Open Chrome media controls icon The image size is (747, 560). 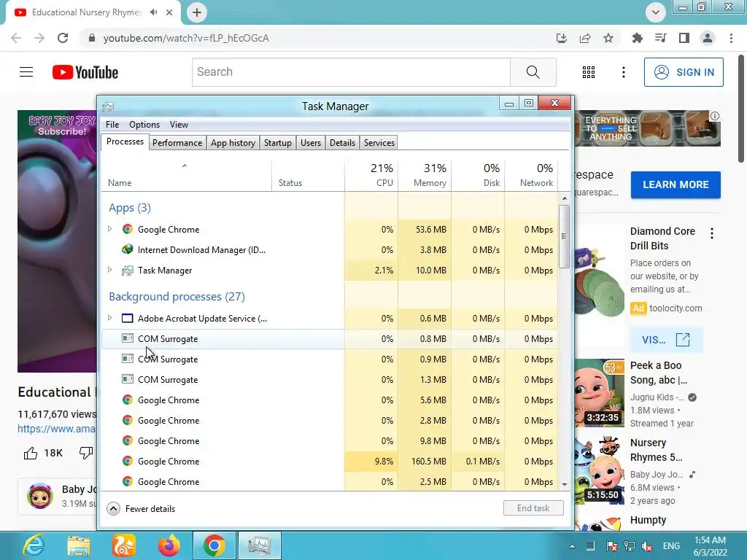click(660, 38)
